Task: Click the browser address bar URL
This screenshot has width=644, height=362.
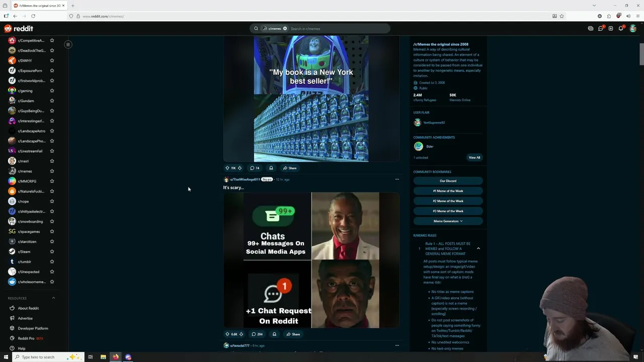Action: [x=103, y=16]
